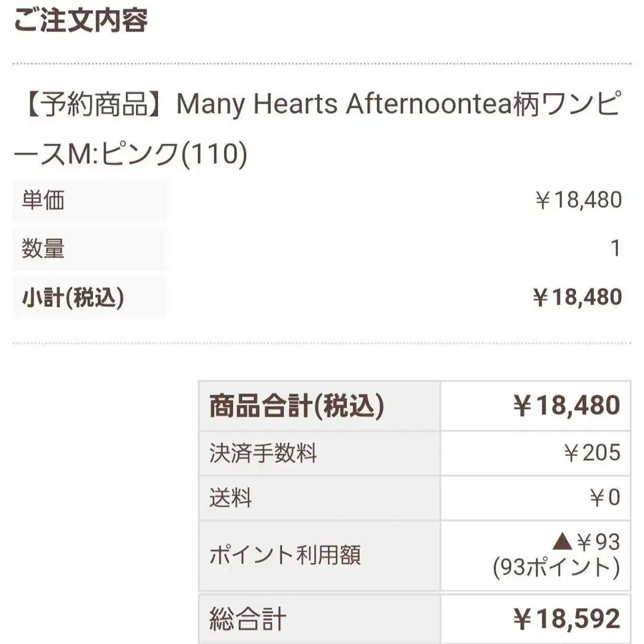Click the 総合計 label cell
This screenshot has width=644, height=644.
pyautogui.click(x=320, y=619)
